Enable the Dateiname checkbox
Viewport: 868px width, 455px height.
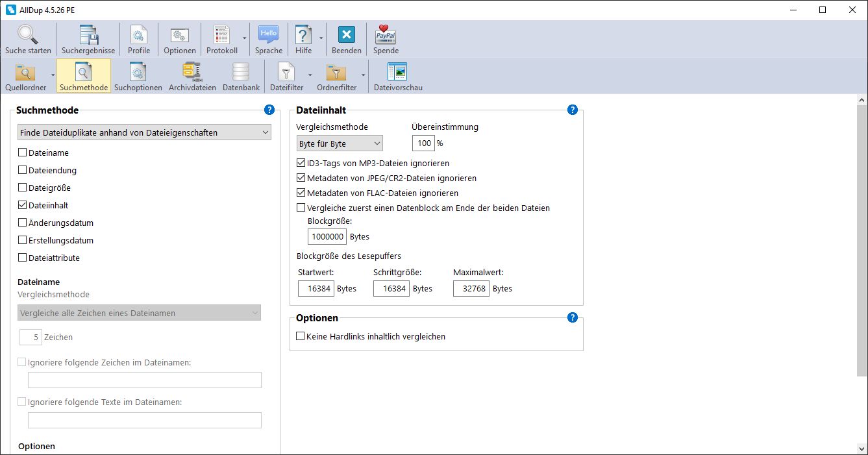coord(23,153)
